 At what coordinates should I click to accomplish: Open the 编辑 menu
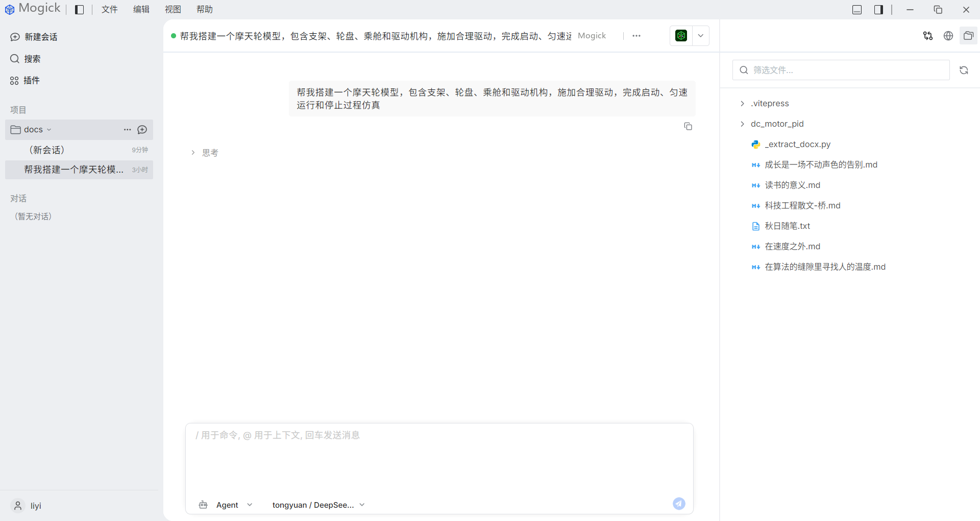[141, 10]
